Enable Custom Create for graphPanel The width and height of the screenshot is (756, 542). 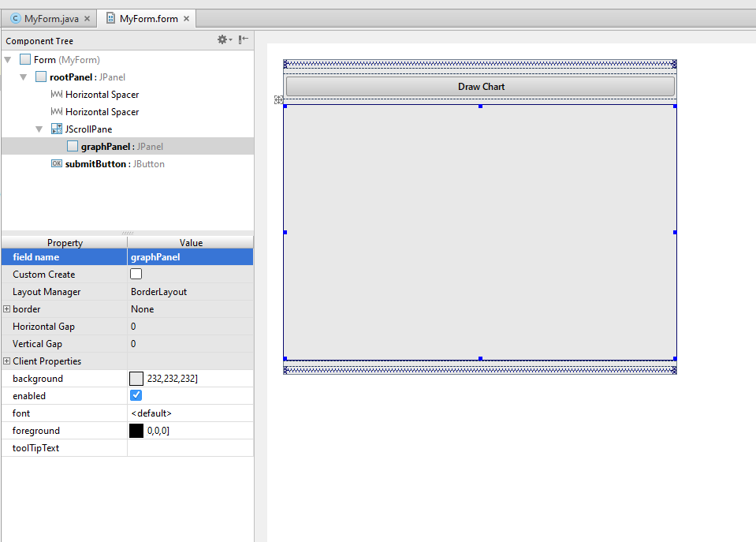coord(136,274)
